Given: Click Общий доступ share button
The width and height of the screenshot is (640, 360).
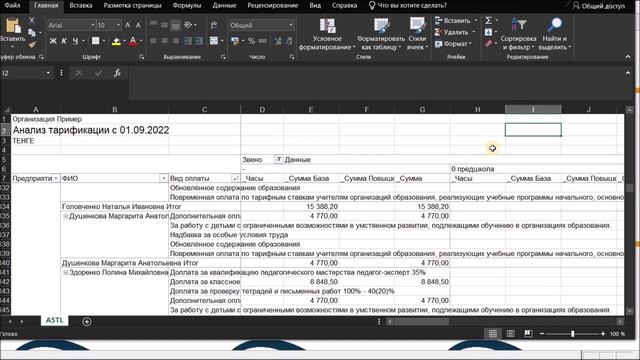Looking at the screenshot, I should (x=598, y=6).
